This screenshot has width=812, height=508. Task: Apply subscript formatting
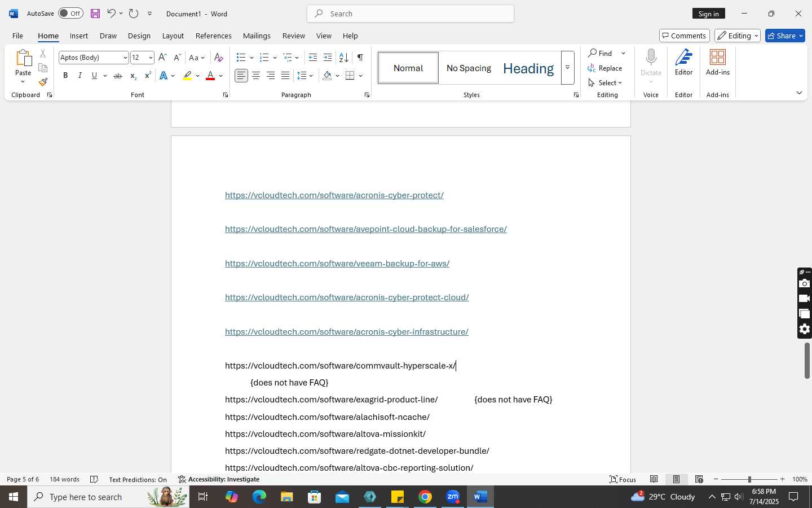[x=133, y=76]
